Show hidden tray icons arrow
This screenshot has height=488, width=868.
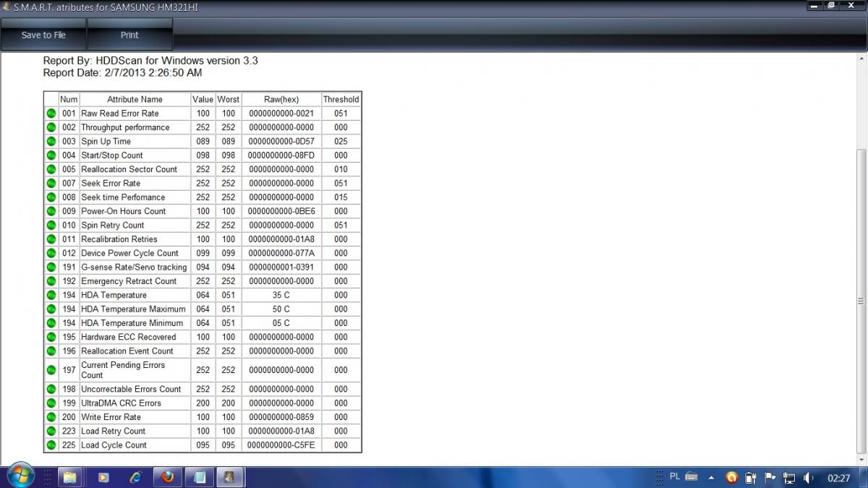pos(711,477)
